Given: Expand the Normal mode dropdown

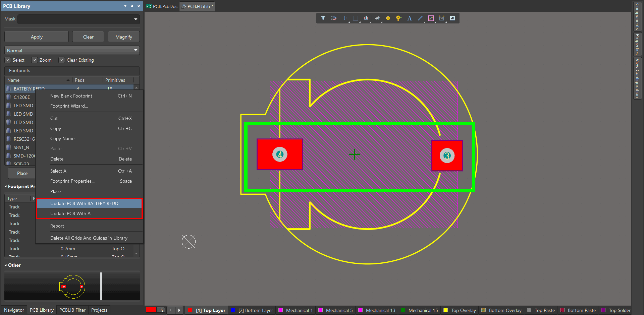Looking at the screenshot, I should [136, 50].
